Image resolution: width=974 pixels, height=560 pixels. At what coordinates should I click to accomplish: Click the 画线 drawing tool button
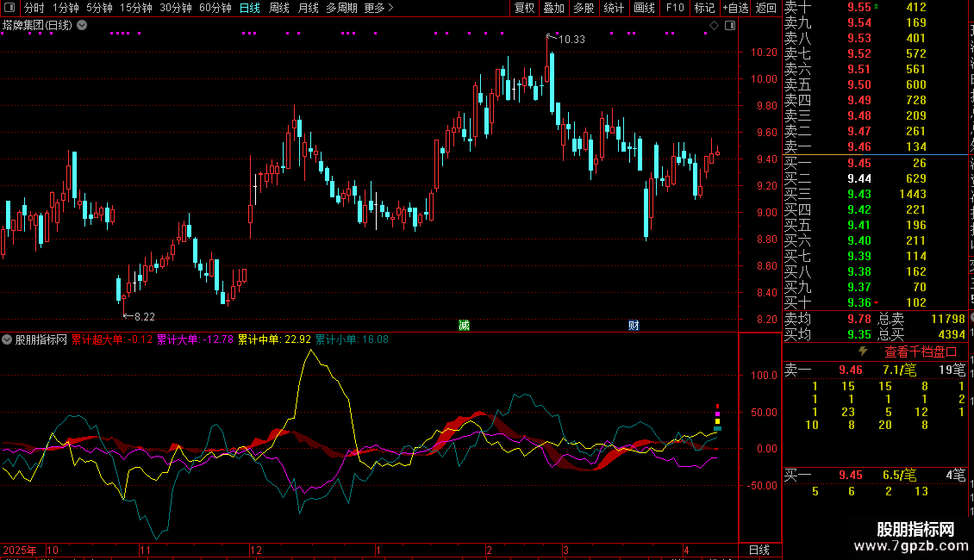click(644, 8)
